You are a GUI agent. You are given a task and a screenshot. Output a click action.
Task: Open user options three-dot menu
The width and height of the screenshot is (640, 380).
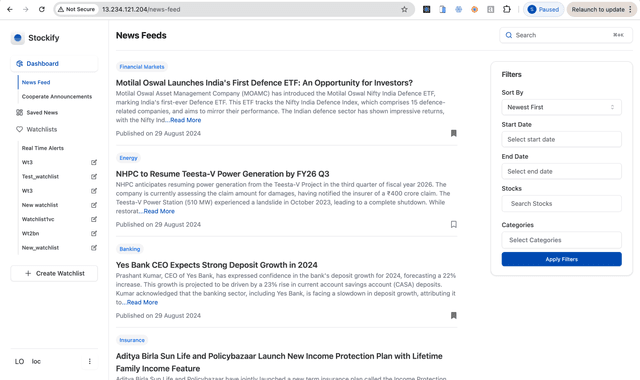point(90,361)
